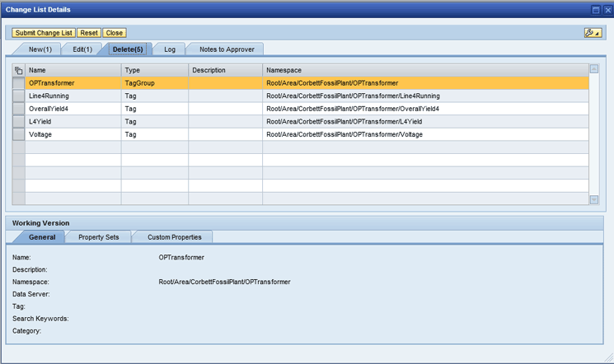Click the Reset button
This screenshot has height=364, width=614.
pyautogui.click(x=88, y=33)
